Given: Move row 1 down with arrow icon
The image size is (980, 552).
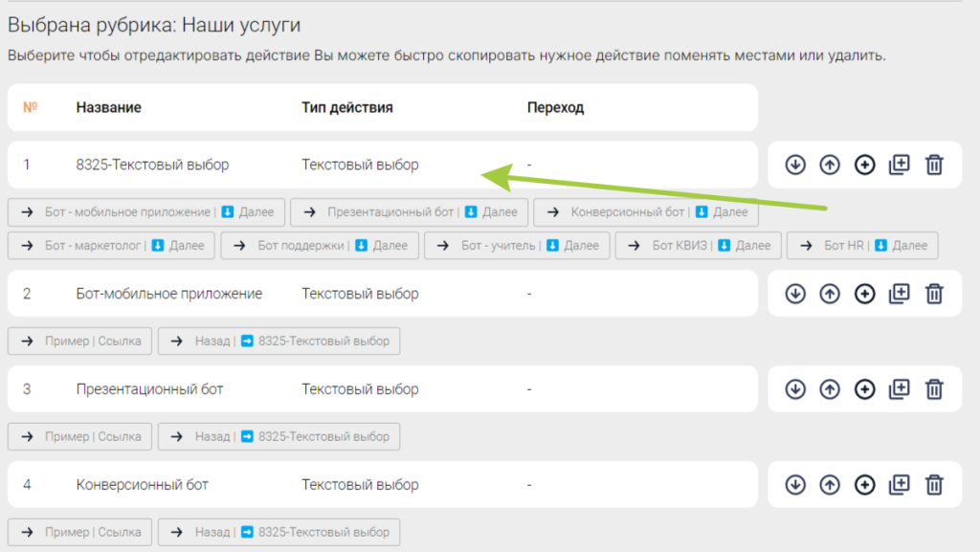Looking at the screenshot, I should coord(795,165).
